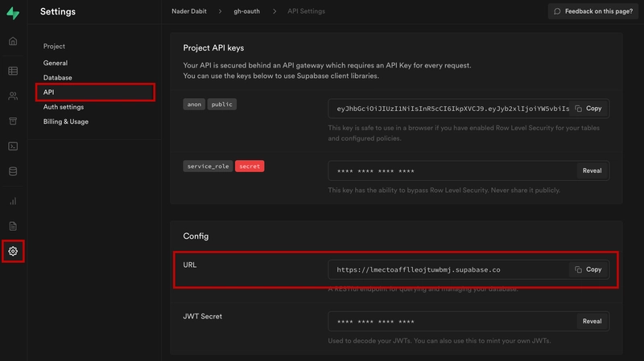Click the JWT Secret label
Screen dimensions: 644x361
[x=203, y=316]
